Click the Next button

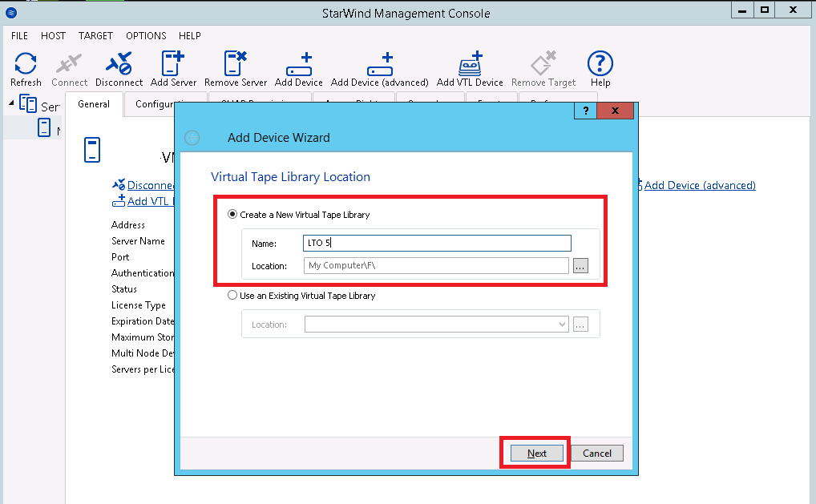pos(535,453)
